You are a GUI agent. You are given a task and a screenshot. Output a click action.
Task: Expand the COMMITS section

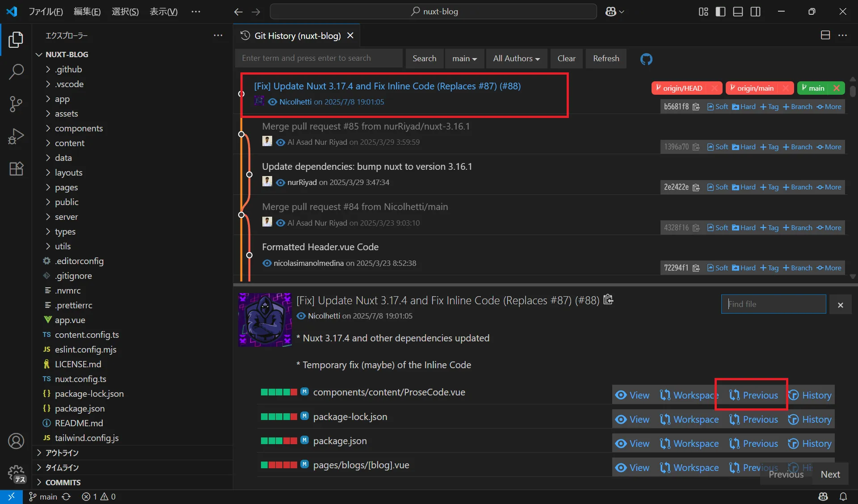click(x=133, y=482)
